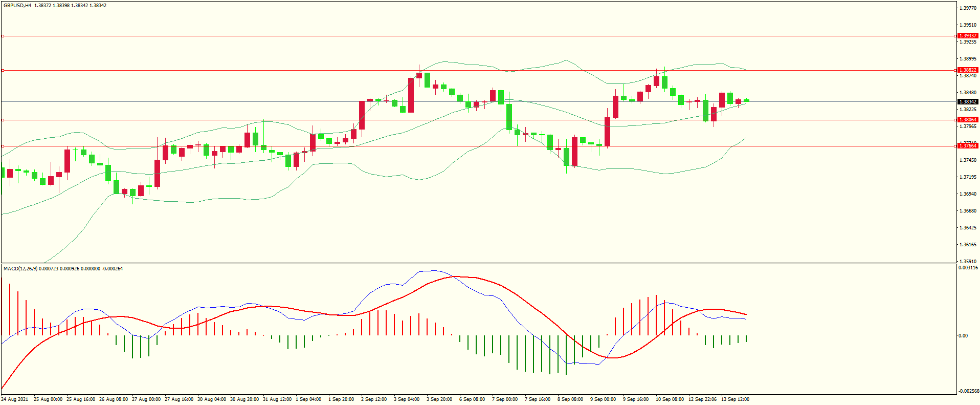This screenshot has width=980, height=405.
Task: Click the 2 Sep 12:00 time label
Action: (374, 399)
